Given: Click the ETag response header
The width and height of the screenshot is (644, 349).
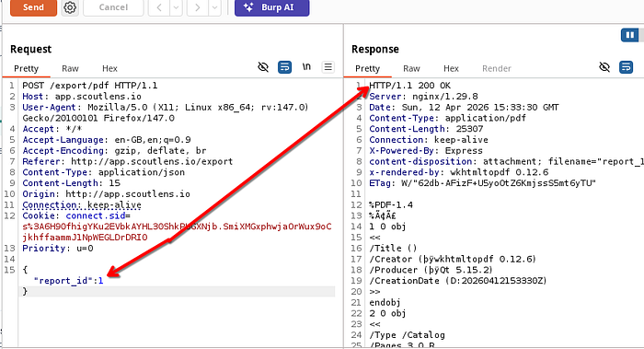Looking at the screenshot, I should pos(482,183).
